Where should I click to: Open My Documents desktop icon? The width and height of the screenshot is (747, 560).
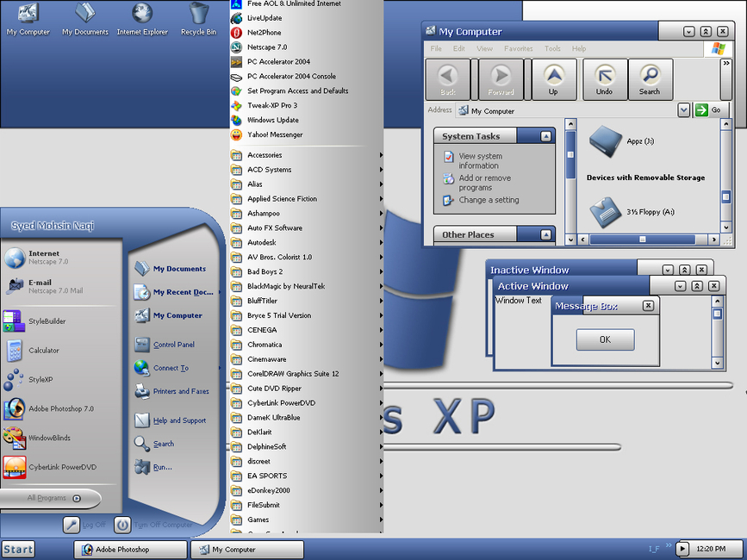coord(84,19)
